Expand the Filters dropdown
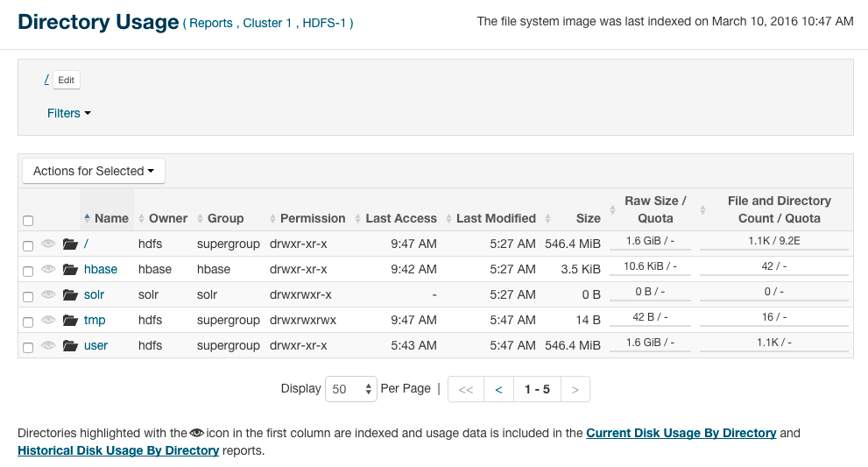 click(x=69, y=113)
